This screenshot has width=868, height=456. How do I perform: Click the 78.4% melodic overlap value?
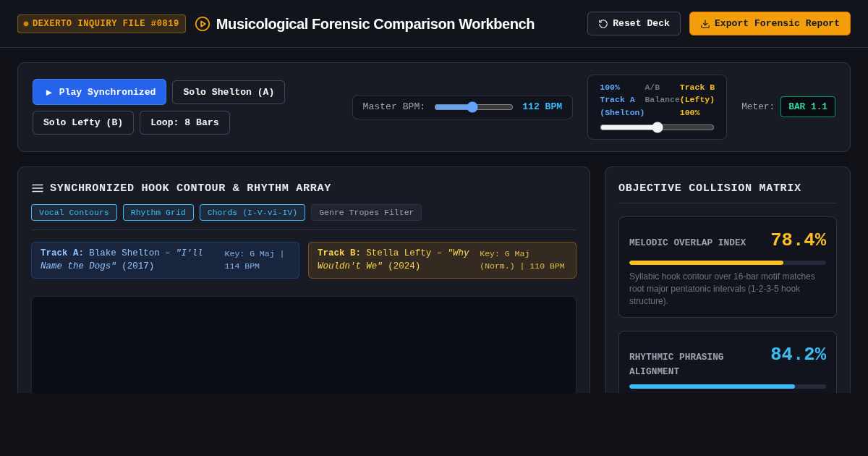(x=798, y=240)
